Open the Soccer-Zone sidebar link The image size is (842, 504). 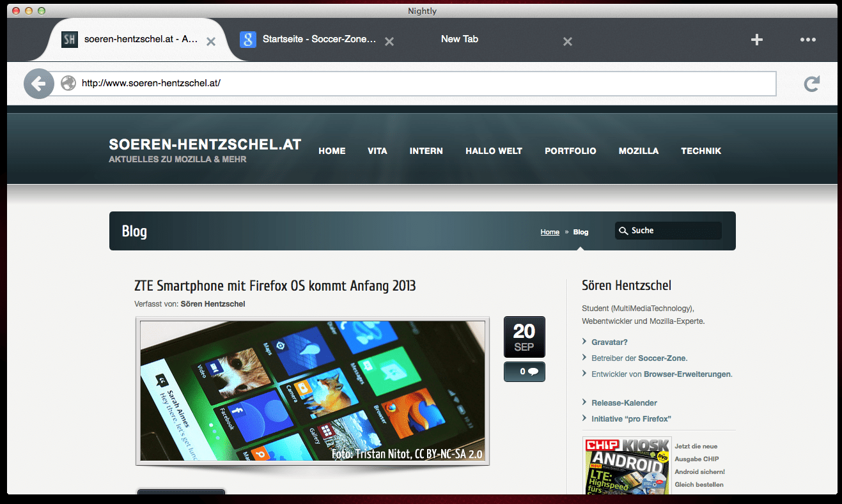[662, 358]
